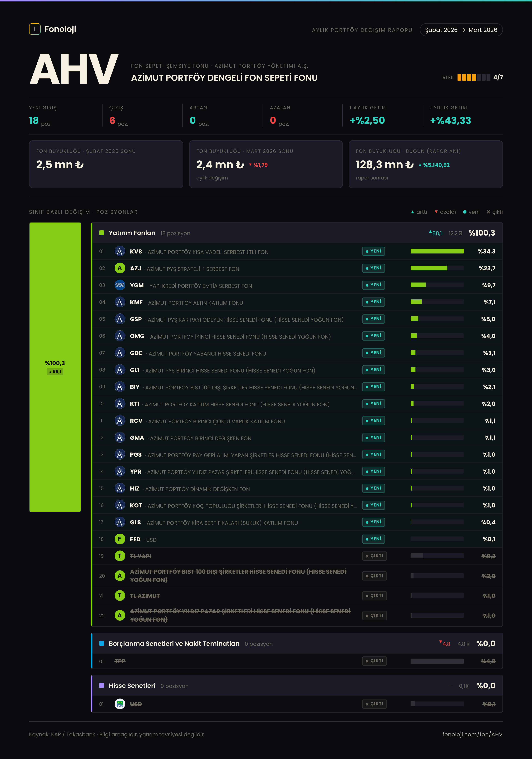Viewport: 532px width, 759px height.
Task: Click the Yeni Giriş value 18
Action: [x=34, y=121]
